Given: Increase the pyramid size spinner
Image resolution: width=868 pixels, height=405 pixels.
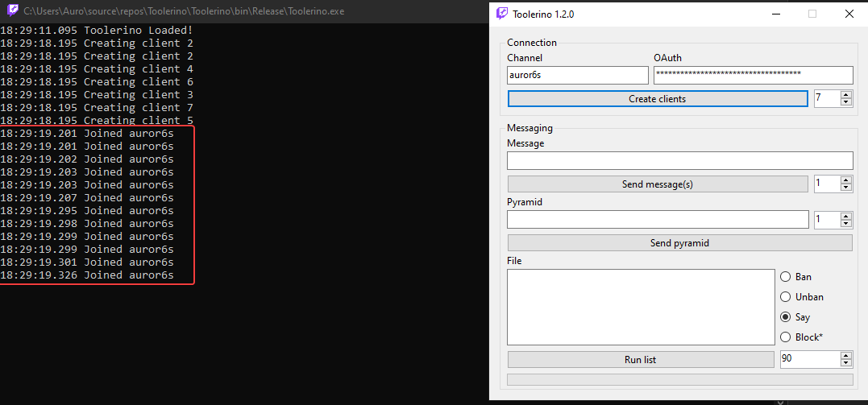Looking at the screenshot, I should [x=846, y=216].
